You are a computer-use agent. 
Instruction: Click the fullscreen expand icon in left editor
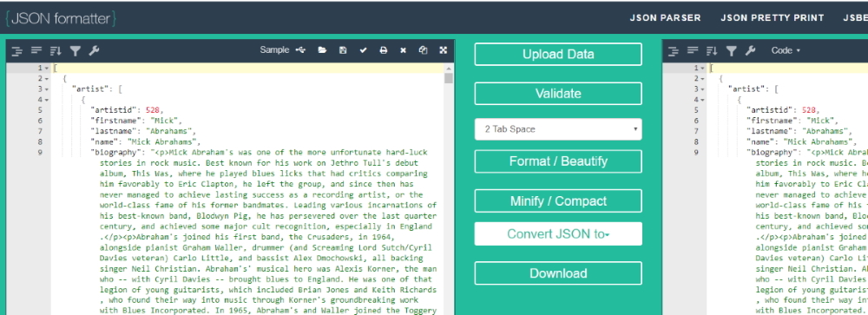(443, 50)
